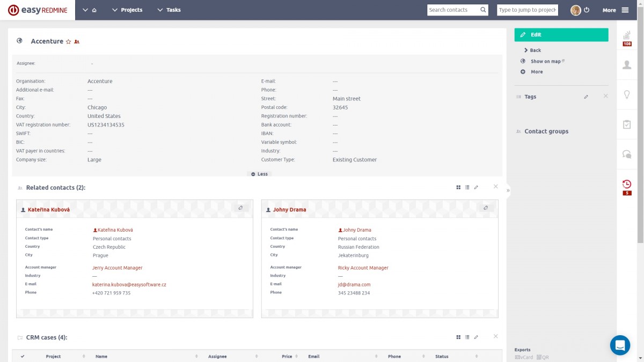Open the user avatar profile

tap(575, 10)
